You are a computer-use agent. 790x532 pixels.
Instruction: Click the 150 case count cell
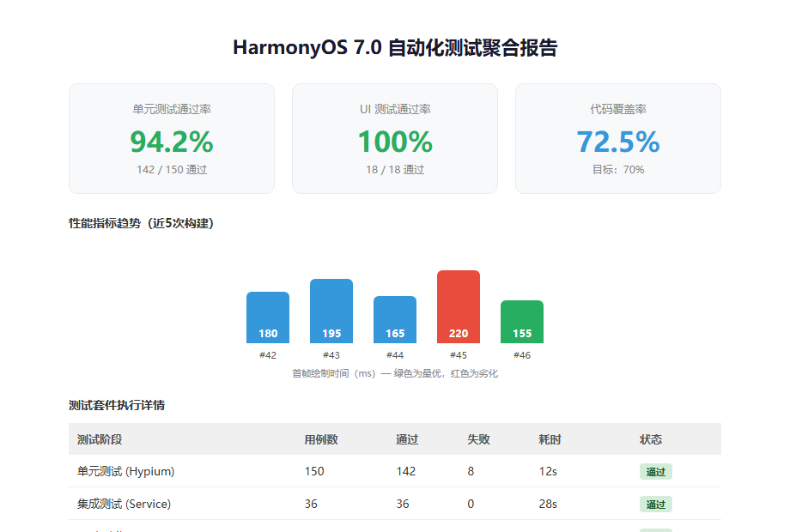tap(314, 472)
